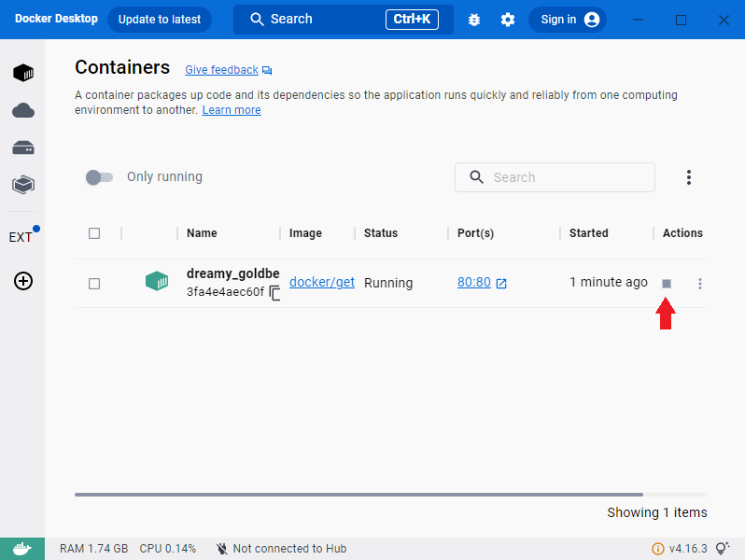745x560 pixels.
Task: Toggle the Only running switch
Action: (x=99, y=177)
